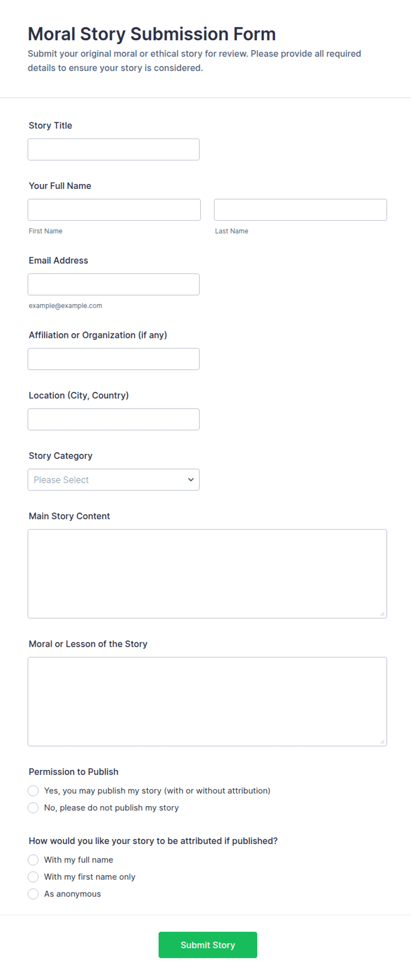Click the Moral or Lesson textarea
411x980 pixels.
click(207, 702)
